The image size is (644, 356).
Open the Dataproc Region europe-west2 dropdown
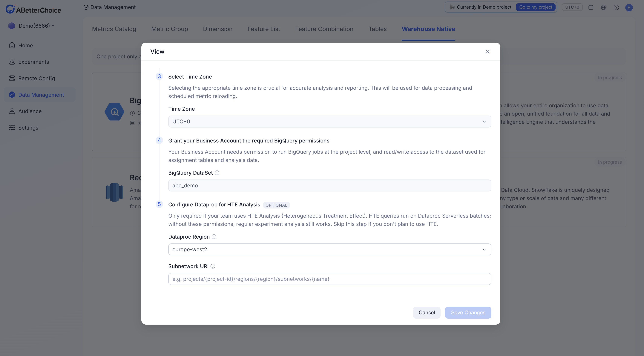(x=329, y=249)
